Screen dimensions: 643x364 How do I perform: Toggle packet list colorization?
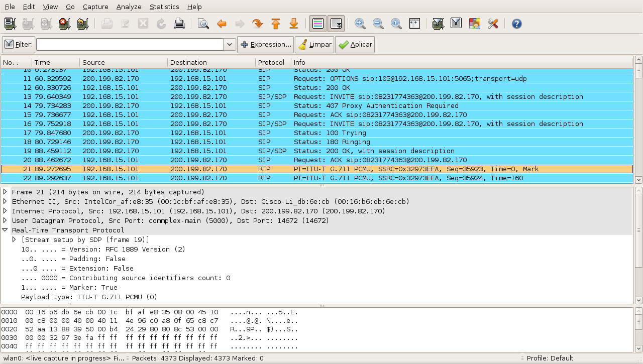click(318, 24)
